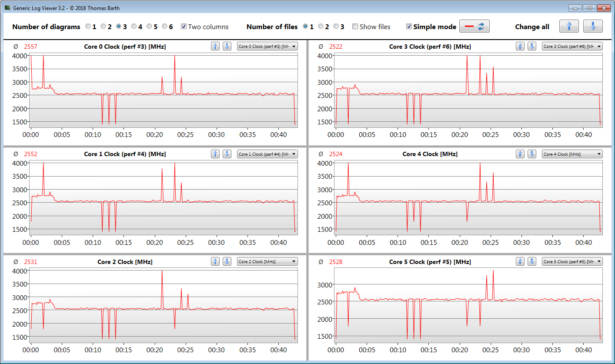This screenshot has width=615, height=364.
Task: Select 6 for Number of diagrams
Action: coord(165,27)
